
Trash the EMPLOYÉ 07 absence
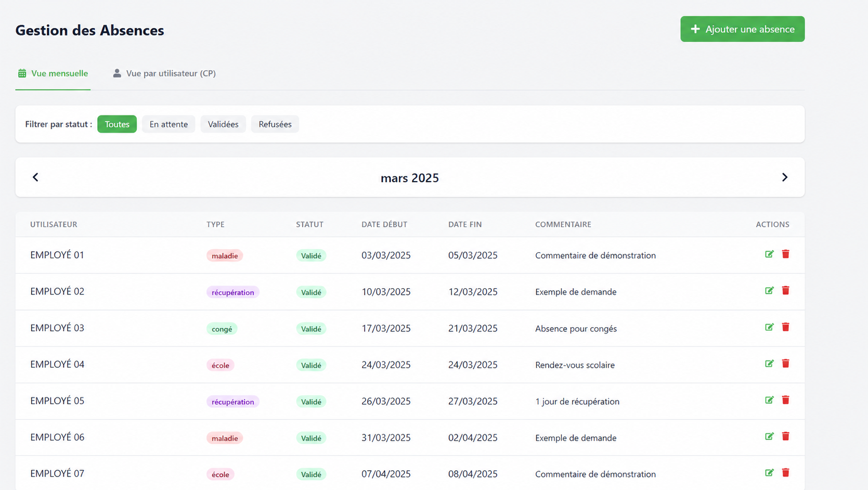coord(786,472)
